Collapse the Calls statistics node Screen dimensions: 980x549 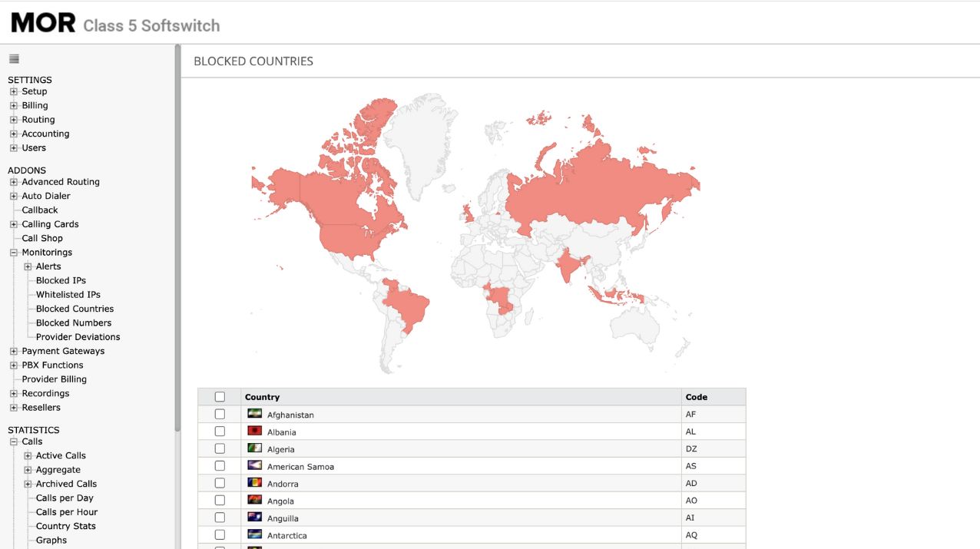pyautogui.click(x=14, y=442)
